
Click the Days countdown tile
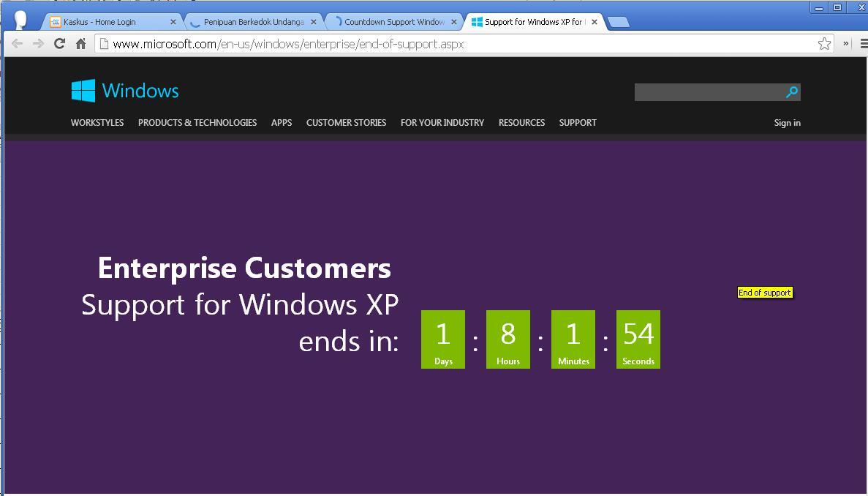tap(443, 339)
